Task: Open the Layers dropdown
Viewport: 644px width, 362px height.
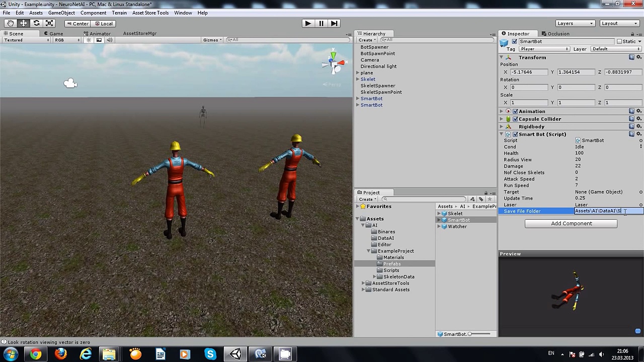Action: pos(575,23)
